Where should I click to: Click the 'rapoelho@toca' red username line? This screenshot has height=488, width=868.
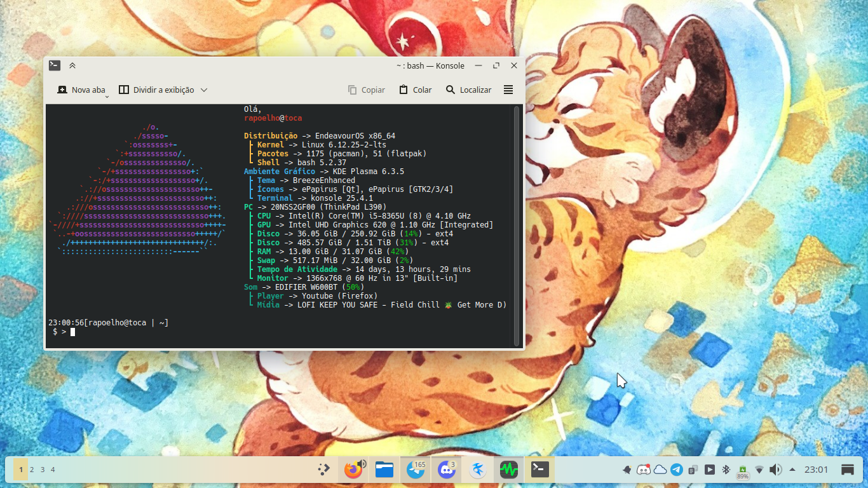(x=273, y=118)
